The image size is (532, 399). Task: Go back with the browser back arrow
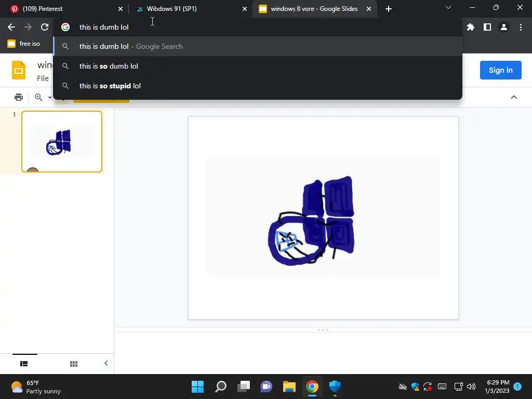point(11,27)
